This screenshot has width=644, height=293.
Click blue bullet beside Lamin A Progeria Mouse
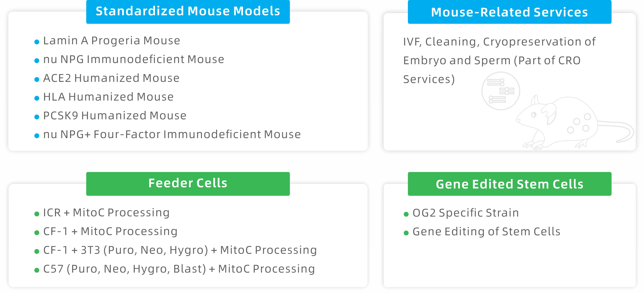coord(37,42)
